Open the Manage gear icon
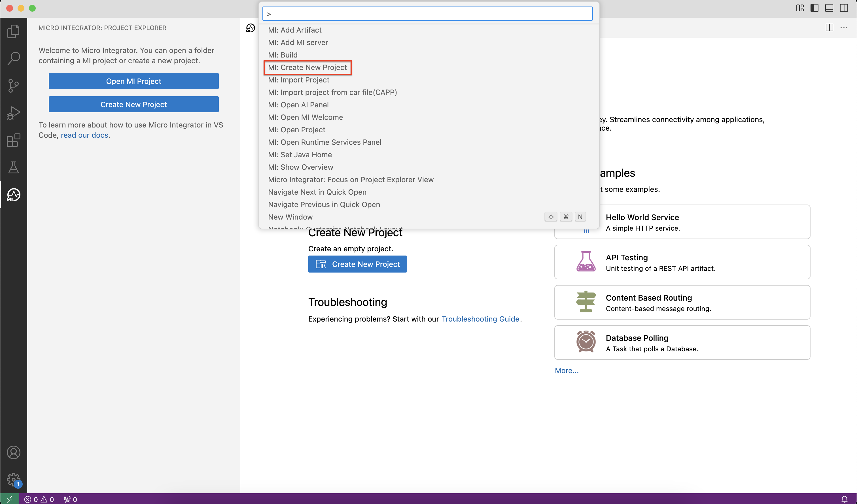The width and height of the screenshot is (857, 504). (x=13, y=480)
